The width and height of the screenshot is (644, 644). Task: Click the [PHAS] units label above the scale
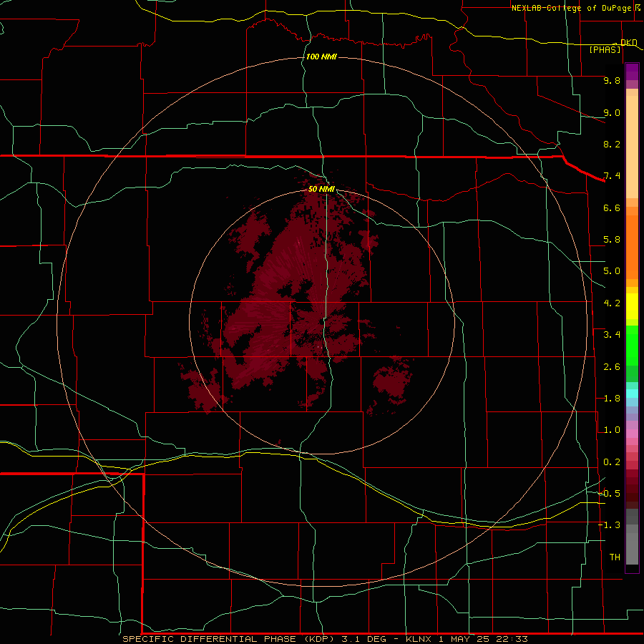[x=605, y=49]
